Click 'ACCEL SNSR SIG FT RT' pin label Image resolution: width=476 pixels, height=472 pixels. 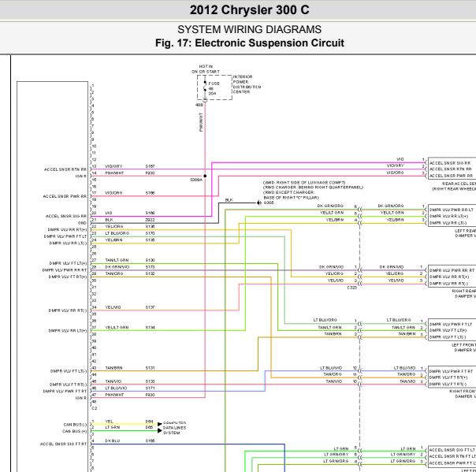pyautogui.click(x=64, y=444)
